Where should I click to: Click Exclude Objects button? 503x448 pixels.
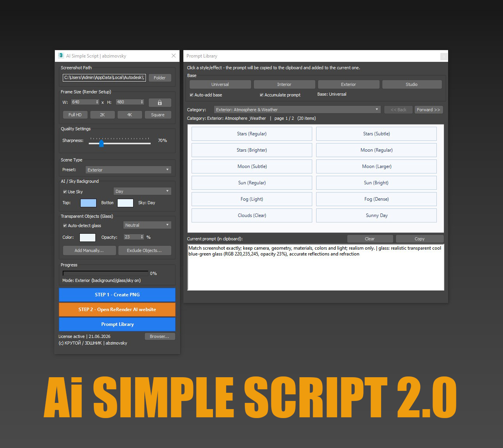point(144,250)
